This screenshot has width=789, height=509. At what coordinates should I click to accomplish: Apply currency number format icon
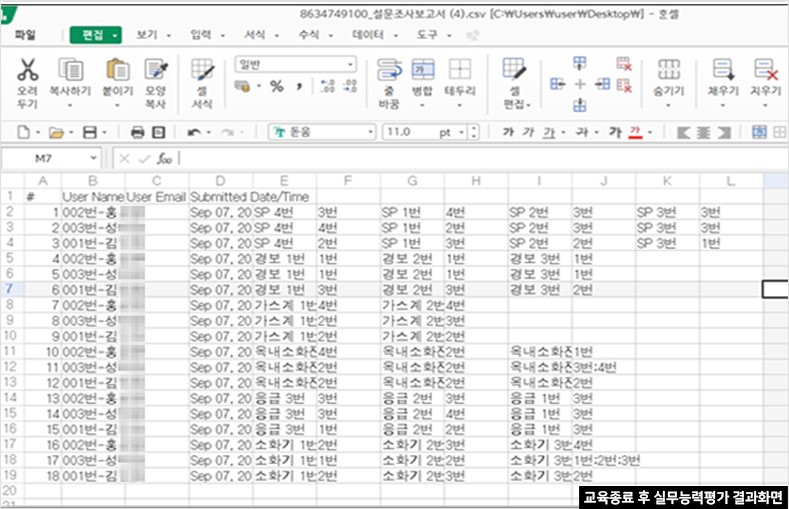pyautogui.click(x=243, y=87)
